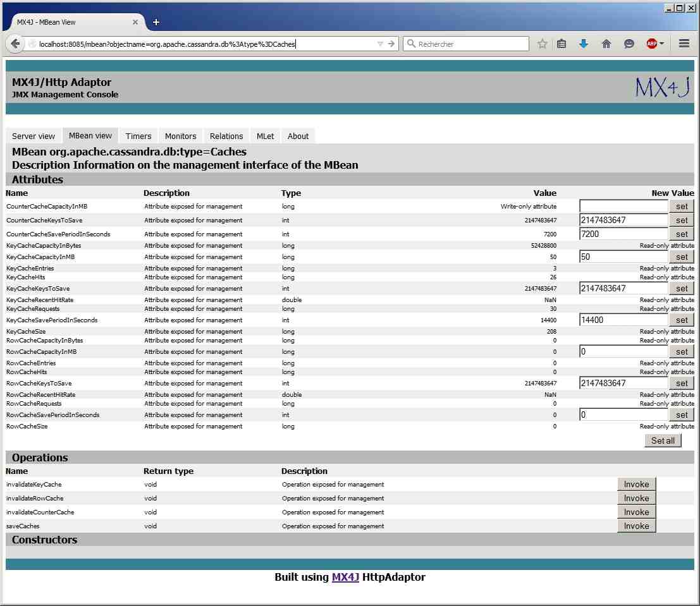Open a new browser tab
700x606 pixels.
[x=156, y=22]
